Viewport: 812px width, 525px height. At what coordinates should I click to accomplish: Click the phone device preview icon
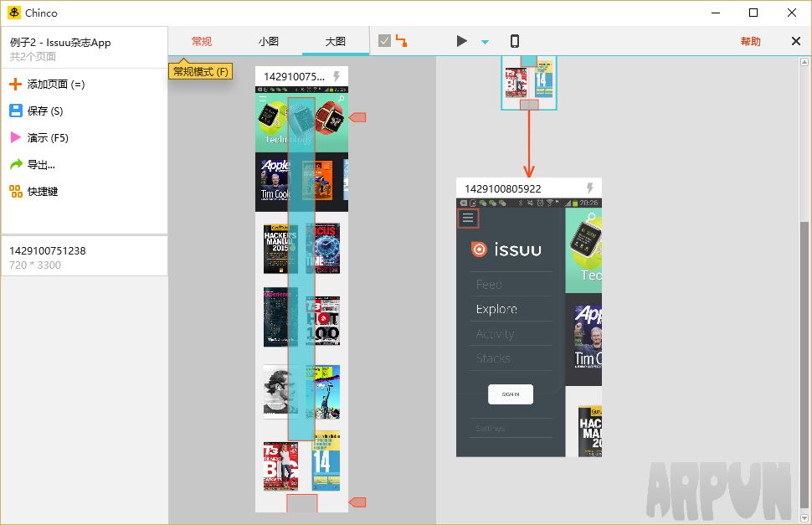[x=515, y=41]
